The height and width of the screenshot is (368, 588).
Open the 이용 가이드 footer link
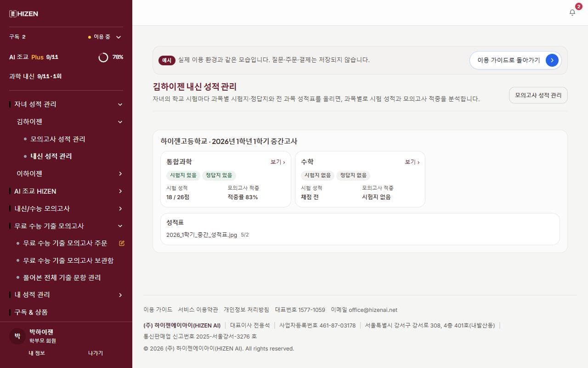[158, 310]
